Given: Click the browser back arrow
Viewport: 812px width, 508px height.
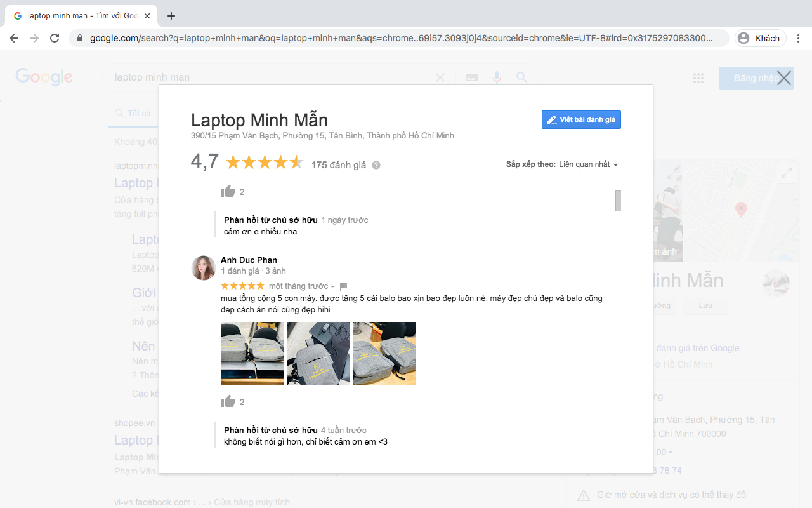Looking at the screenshot, I should pyautogui.click(x=14, y=38).
